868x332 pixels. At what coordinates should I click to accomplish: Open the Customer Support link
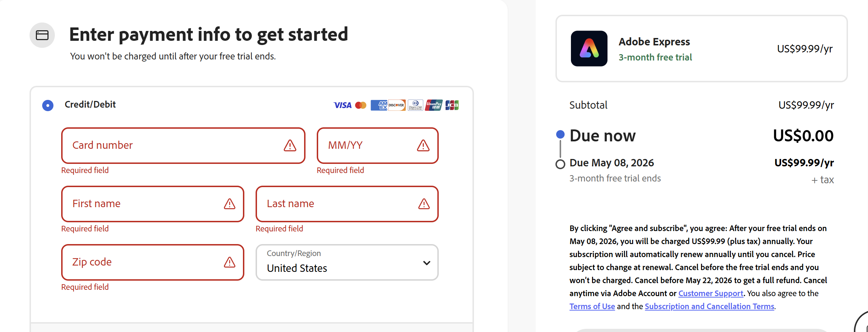coord(711,293)
